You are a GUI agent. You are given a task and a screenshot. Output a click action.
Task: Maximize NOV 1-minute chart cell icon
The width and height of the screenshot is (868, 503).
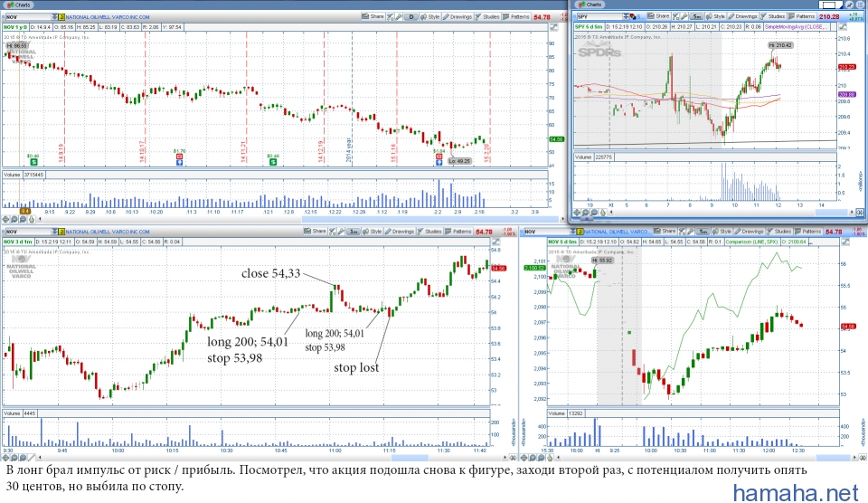click(495, 242)
